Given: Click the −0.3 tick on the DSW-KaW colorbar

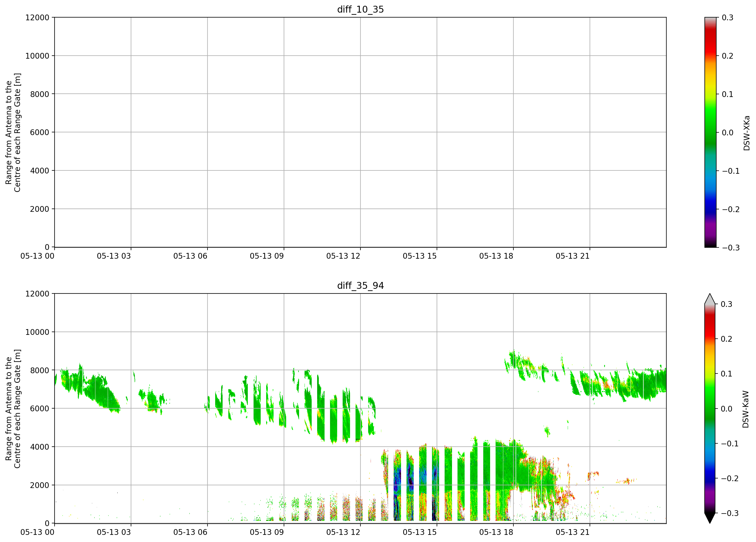Looking at the screenshot, I should click(730, 513).
